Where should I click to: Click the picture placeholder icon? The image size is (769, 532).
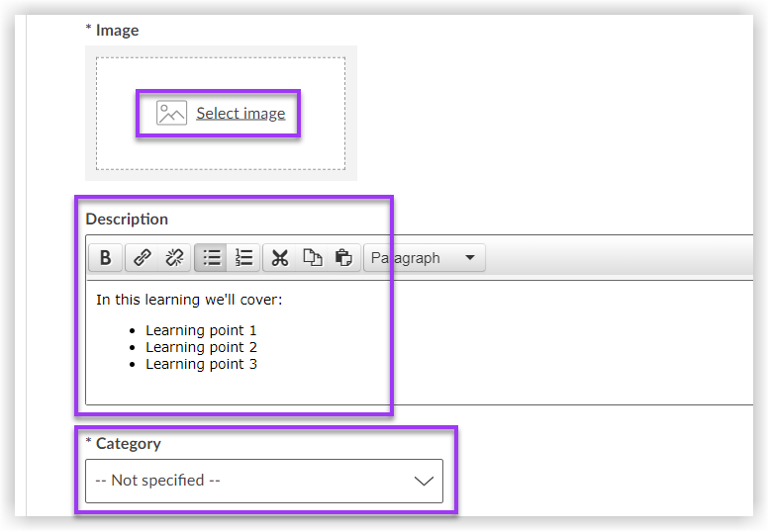[x=171, y=114]
